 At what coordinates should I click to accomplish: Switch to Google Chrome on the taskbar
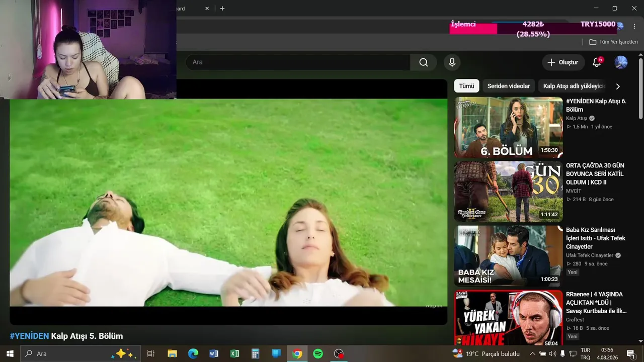(x=297, y=353)
